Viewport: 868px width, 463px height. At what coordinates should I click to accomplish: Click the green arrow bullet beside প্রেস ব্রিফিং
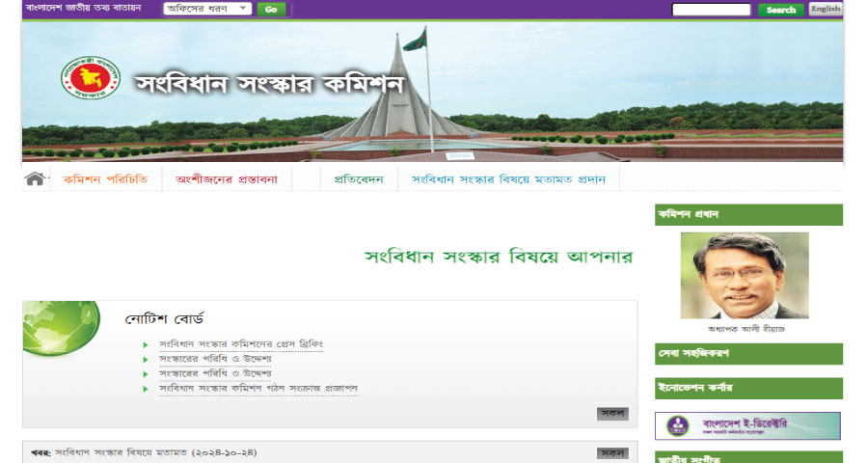click(146, 345)
